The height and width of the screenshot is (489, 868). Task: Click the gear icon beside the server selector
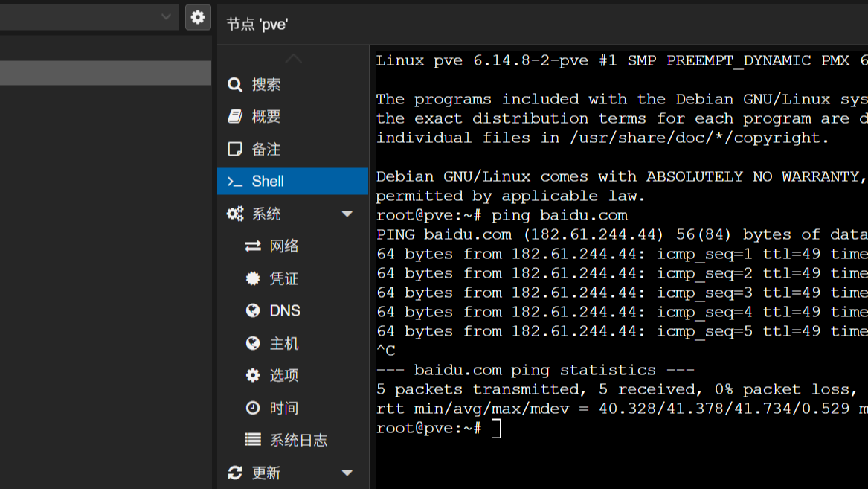(198, 16)
